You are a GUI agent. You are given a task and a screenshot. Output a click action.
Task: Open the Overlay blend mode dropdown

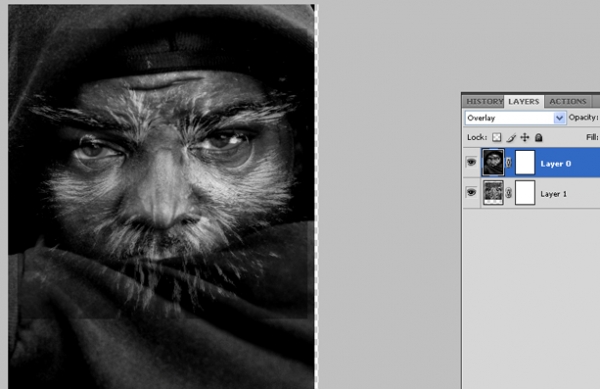(x=515, y=118)
